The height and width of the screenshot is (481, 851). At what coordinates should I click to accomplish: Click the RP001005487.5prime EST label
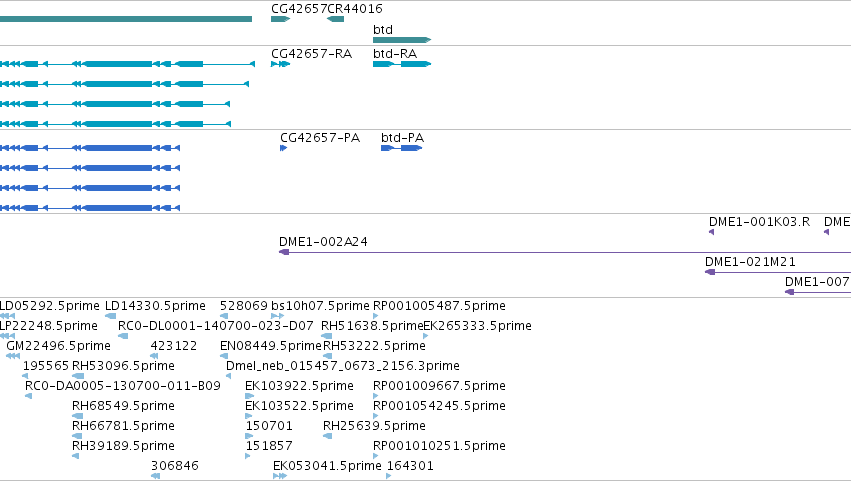point(439,306)
